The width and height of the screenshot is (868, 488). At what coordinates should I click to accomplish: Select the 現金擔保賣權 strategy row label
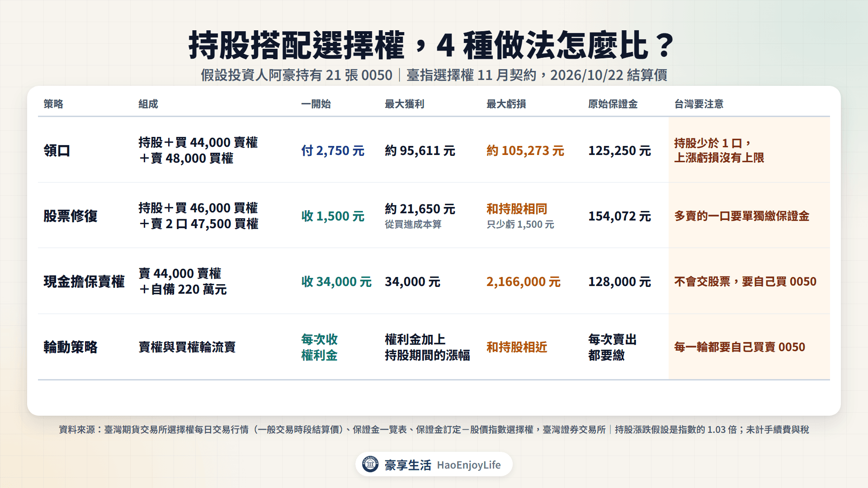coord(84,282)
